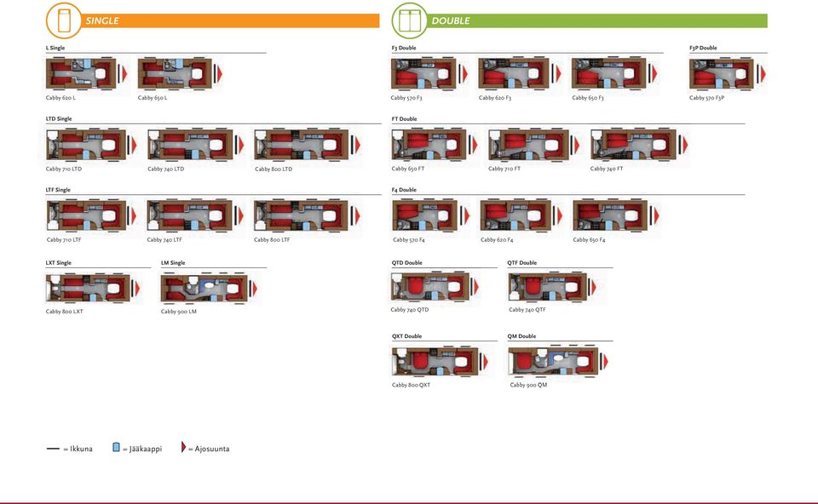Click the green double bed icon

(x=410, y=20)
